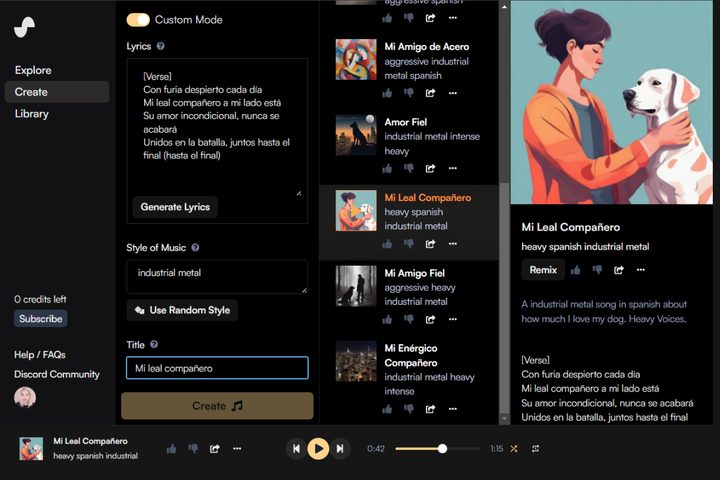Share the Mi Amigo Fiel song
Viewport: 720px width, 480px height.
(x=430, y=319)
